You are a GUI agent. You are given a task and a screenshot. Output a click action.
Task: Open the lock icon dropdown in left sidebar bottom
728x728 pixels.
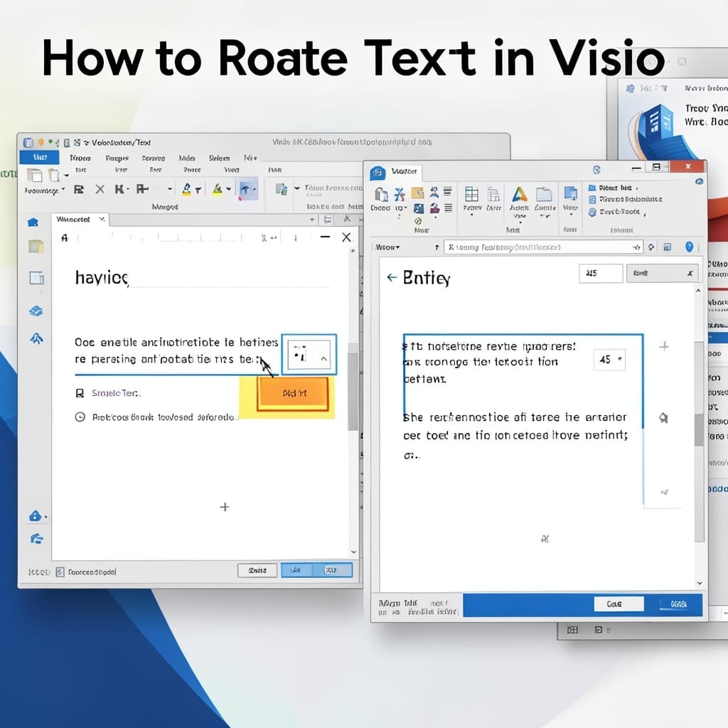click(45, 516)
